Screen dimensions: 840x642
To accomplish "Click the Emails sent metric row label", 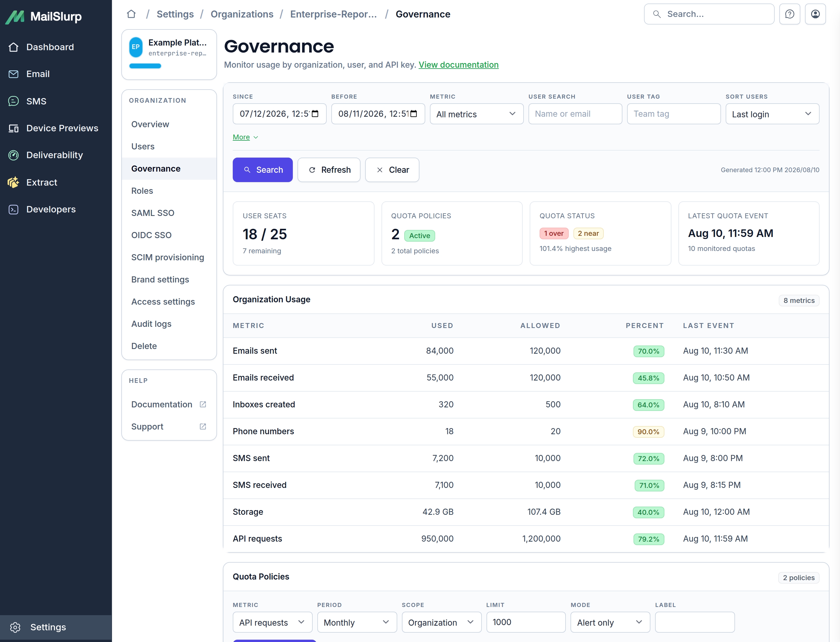I will pyautogui.click(x=255, y=351).
